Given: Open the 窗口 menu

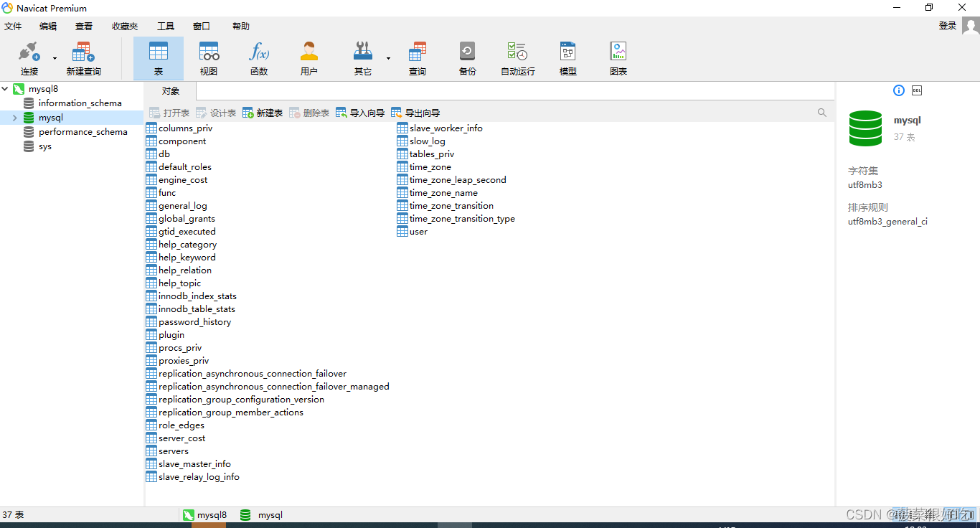Looking at the screenshot, I should 202,27.
